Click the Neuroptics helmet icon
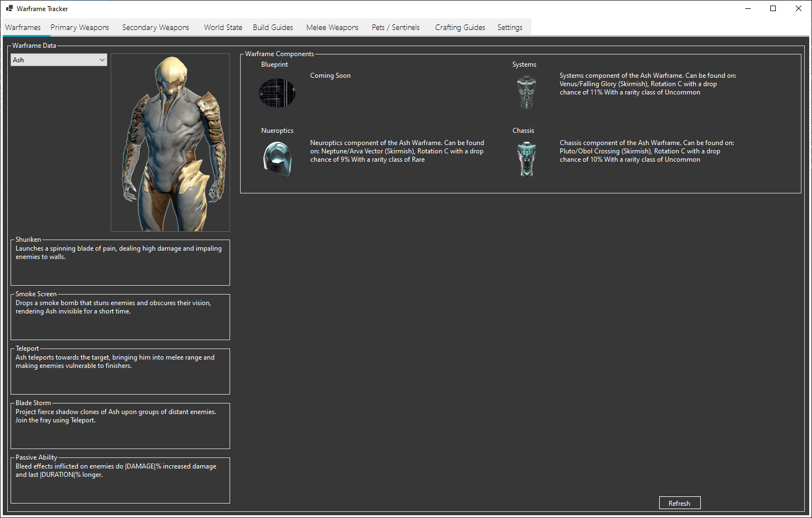Image resolution: width=812 pixels, height=518 pixels. click(277, 159)
